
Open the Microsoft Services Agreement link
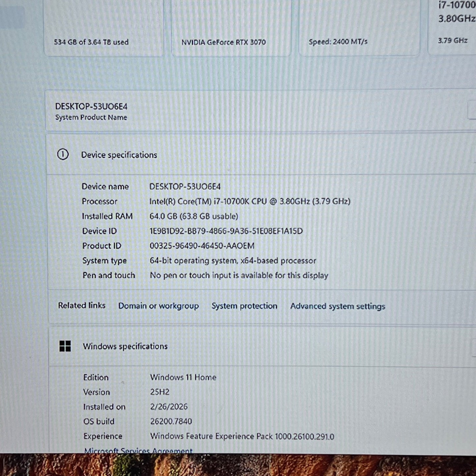[x=138, y=450]
